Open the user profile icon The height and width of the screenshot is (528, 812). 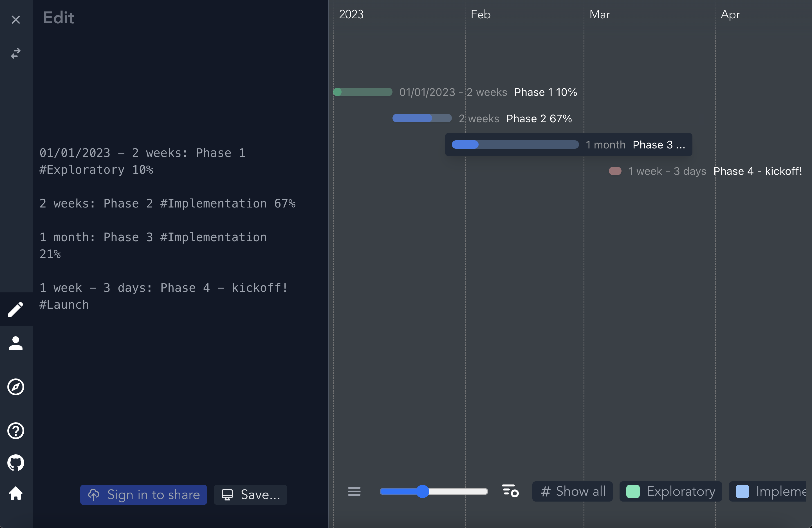point(16,343)
